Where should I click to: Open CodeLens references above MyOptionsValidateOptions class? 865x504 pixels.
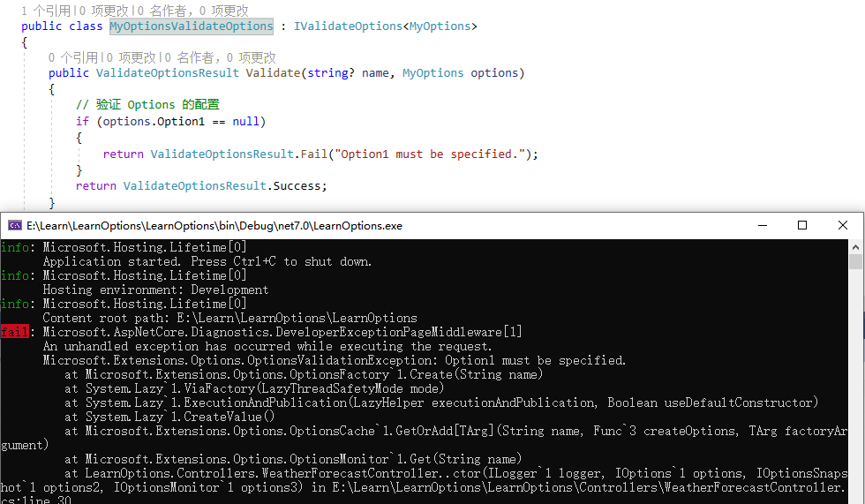(x=45, y=11)
